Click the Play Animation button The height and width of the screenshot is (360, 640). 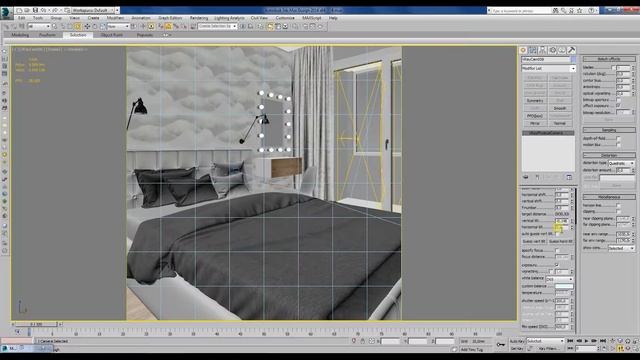(587, 341)
